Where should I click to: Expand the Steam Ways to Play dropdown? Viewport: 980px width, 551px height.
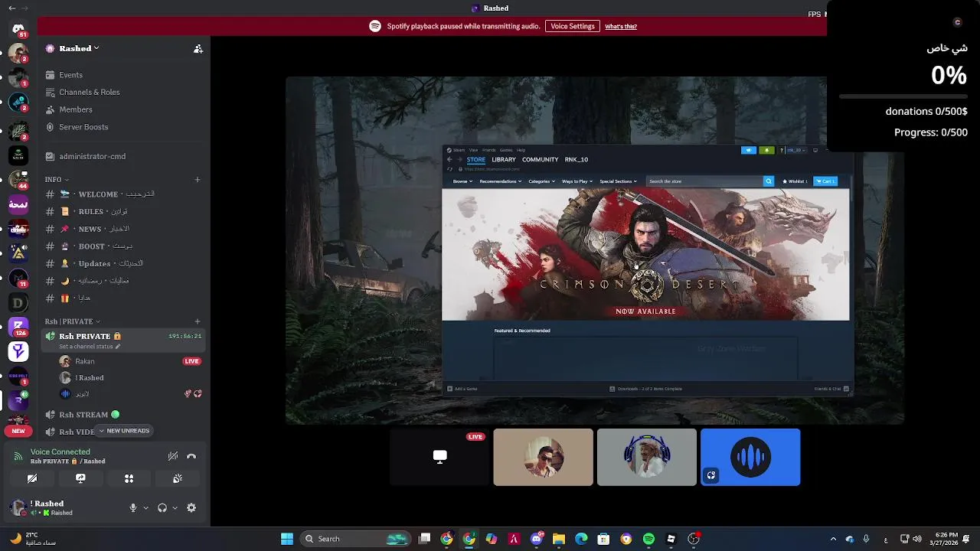click(x=577, y=181)
